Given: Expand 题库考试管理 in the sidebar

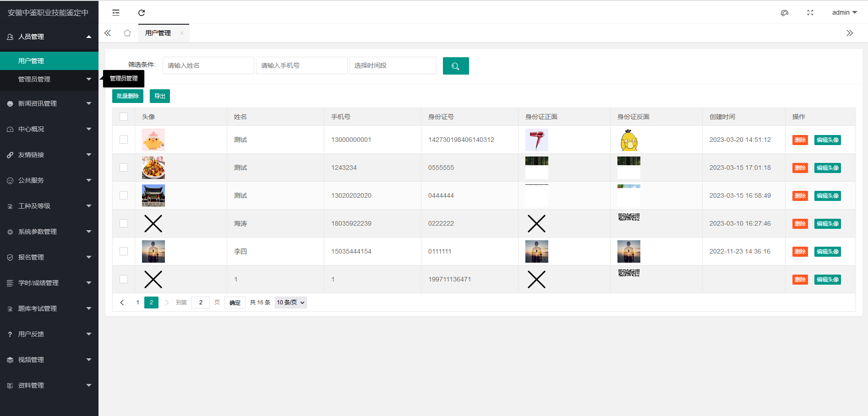Looking at the screenshot, I should pos(49,308).
